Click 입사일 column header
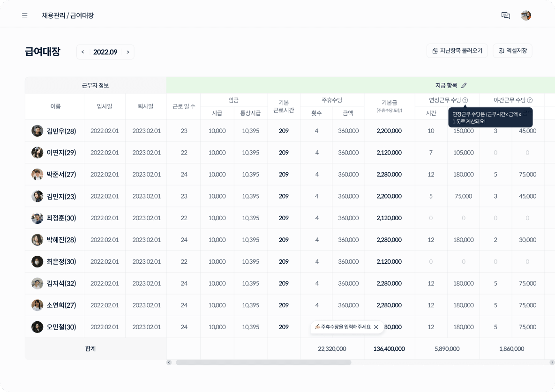The width and height of the screenshot is (555, 392). pos(105,106)
